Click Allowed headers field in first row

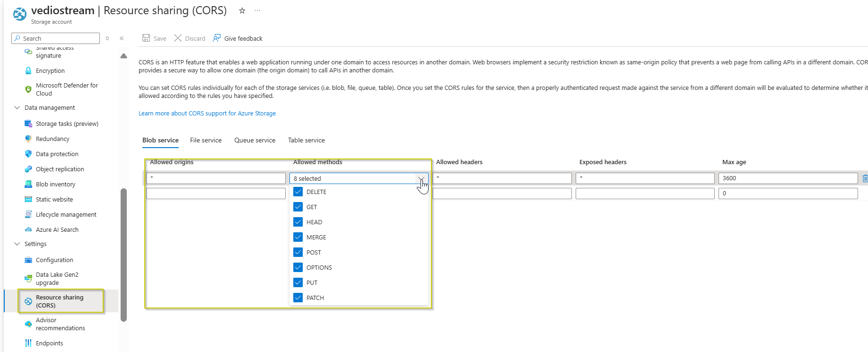pos(502,178)
